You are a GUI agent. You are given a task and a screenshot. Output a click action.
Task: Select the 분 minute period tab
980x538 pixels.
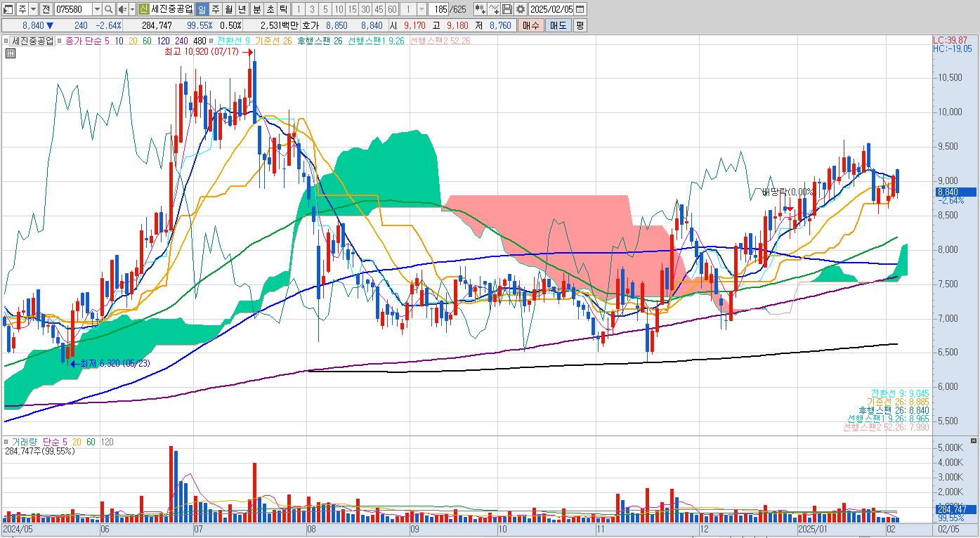click(256, 9)
